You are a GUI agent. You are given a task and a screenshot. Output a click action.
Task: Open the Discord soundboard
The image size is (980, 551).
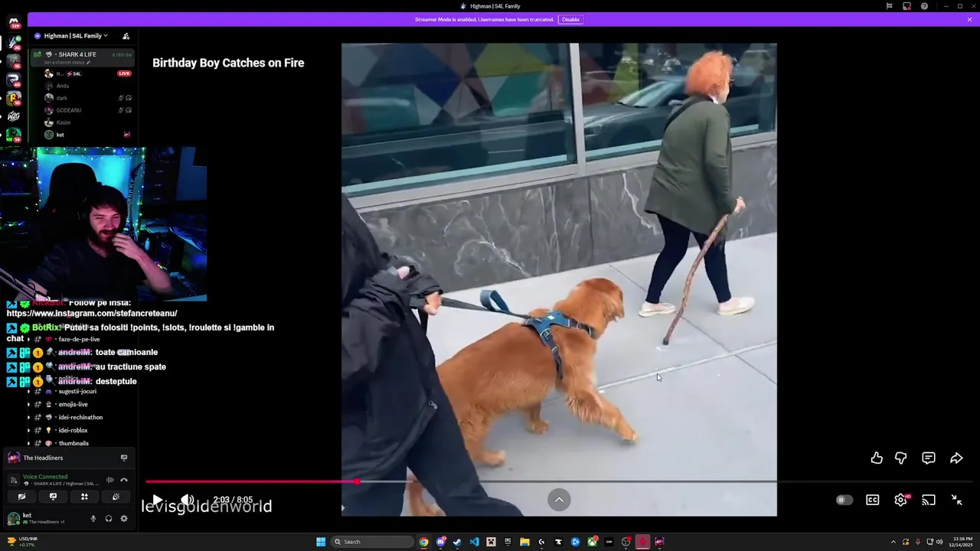click(116, 497)
